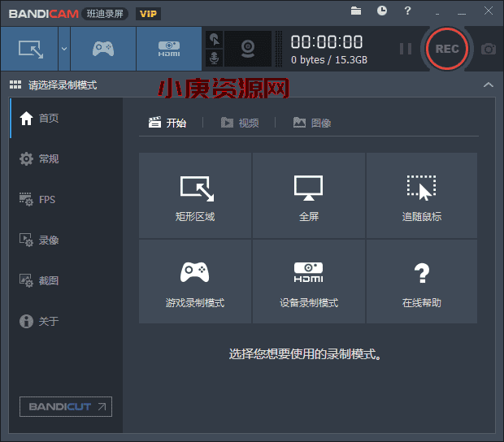This screenshot has width=504, height=442.
Task: Switch to game recording mode in toolbar
Action: (x=102, y=49)
